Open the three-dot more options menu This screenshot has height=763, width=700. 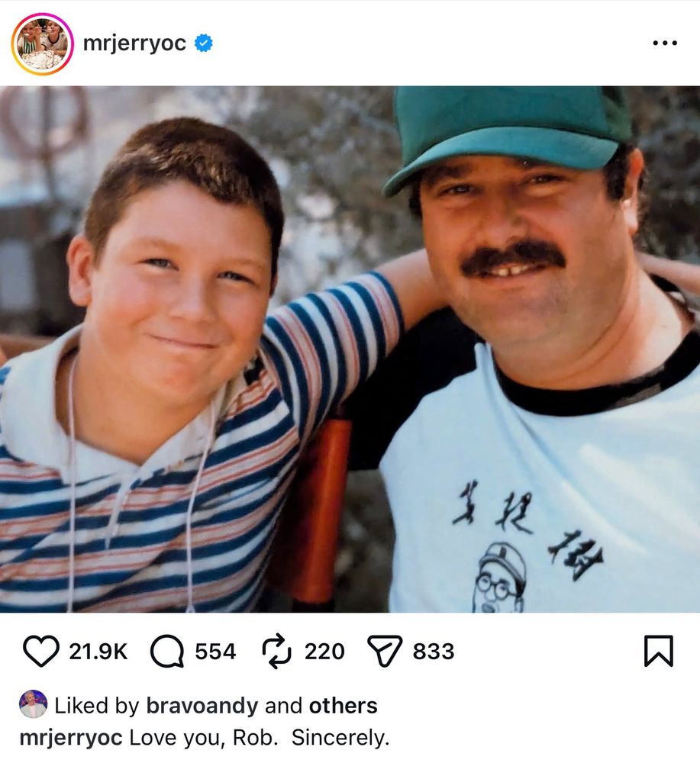click(664, 43)
